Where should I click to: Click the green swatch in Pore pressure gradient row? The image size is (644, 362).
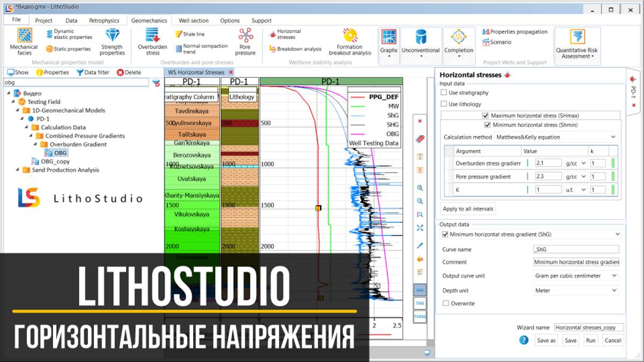pos(613,176)
